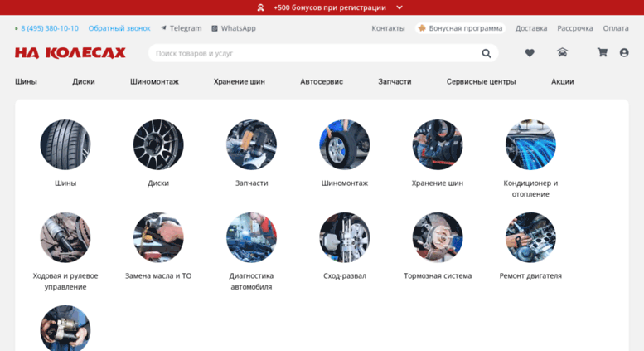Click the WhatsApp icon
Image resolution: width=644 pixels, height=351 pixels.
click(215, 28)
